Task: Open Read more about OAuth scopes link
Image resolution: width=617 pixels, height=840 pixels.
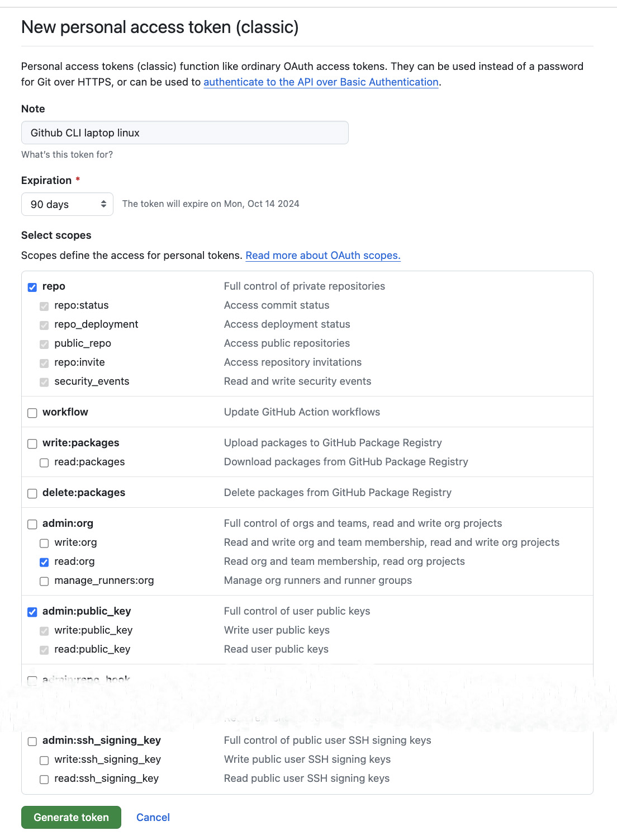Action: pos(323,255)
